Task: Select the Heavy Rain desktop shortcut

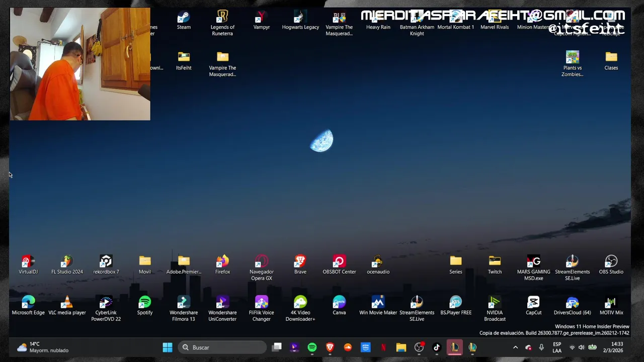Action: coord(378,21)
